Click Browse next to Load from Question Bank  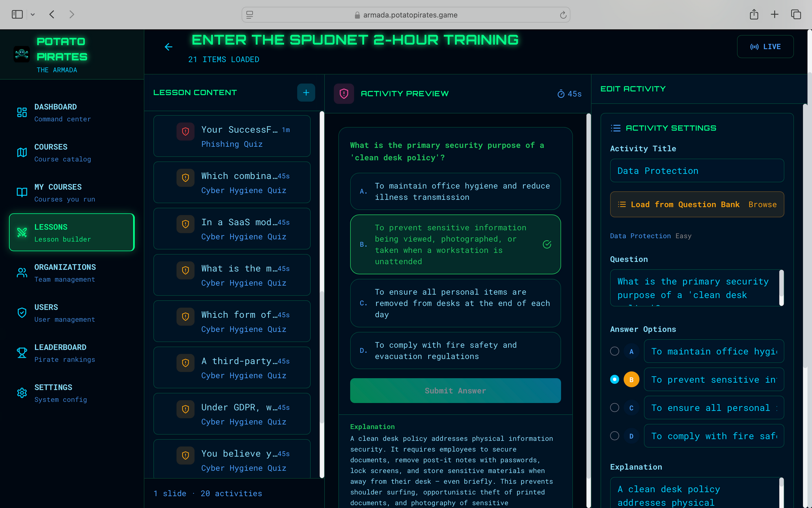point(762,204)
